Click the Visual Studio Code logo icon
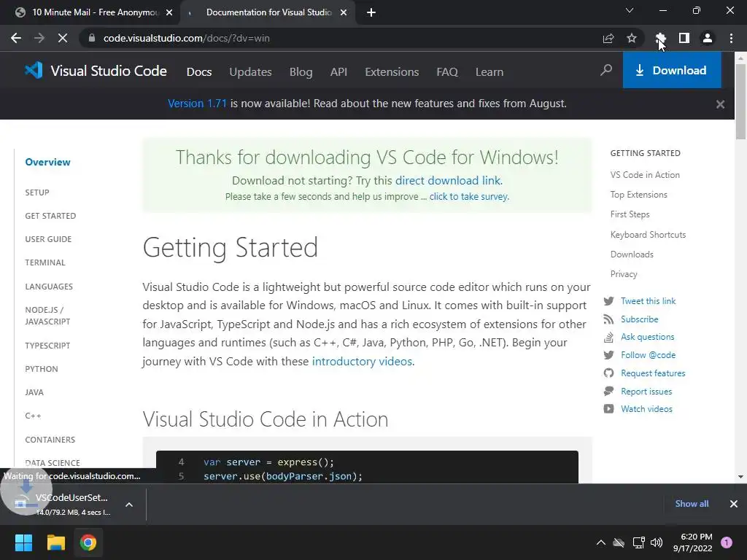This screenshot has height=560, width=747. click(x=34, y=71)
